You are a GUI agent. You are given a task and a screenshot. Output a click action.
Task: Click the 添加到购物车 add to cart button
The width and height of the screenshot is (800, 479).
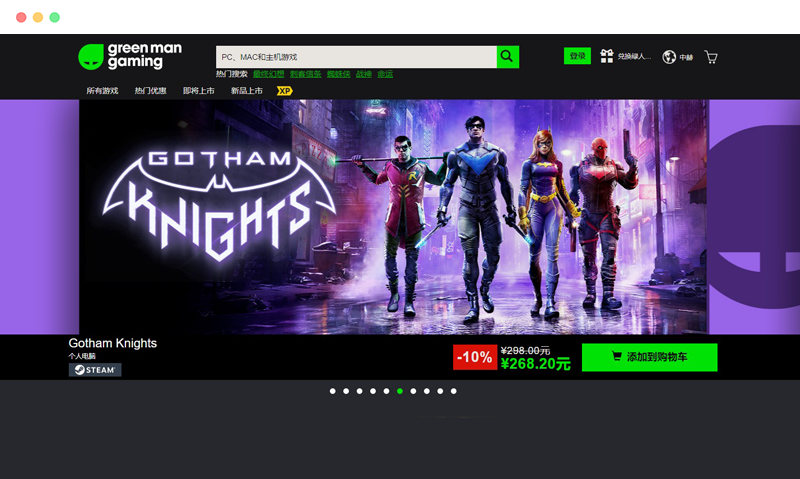click(649, 357)
